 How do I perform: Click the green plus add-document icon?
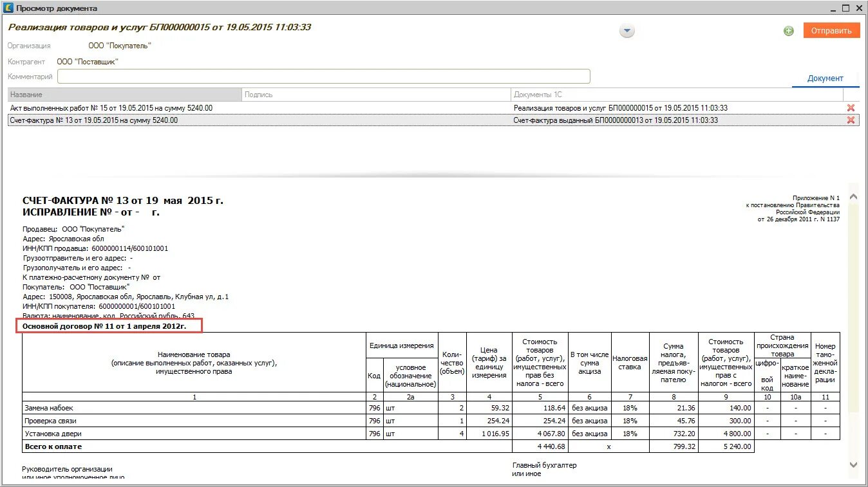788,31
